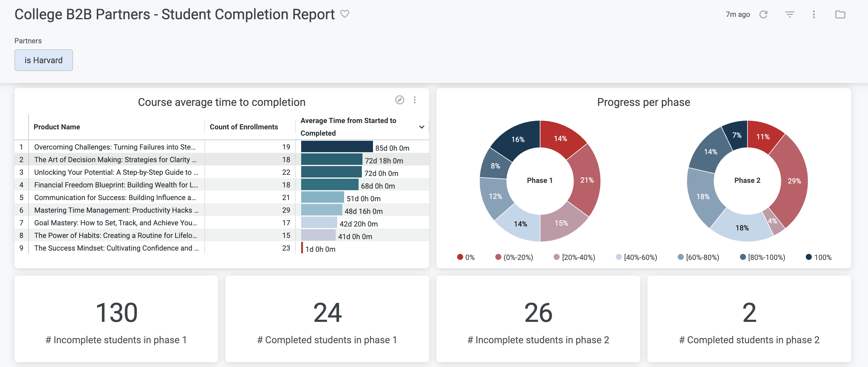Select the 'Mastering Time Management' table row
This screenshot has width=868, height=367.
(x=116, y=210)
